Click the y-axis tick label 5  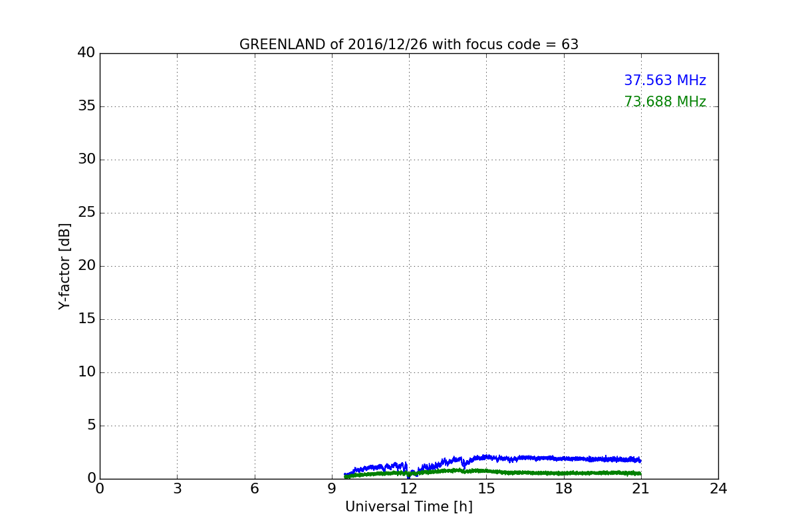[91, 426]
